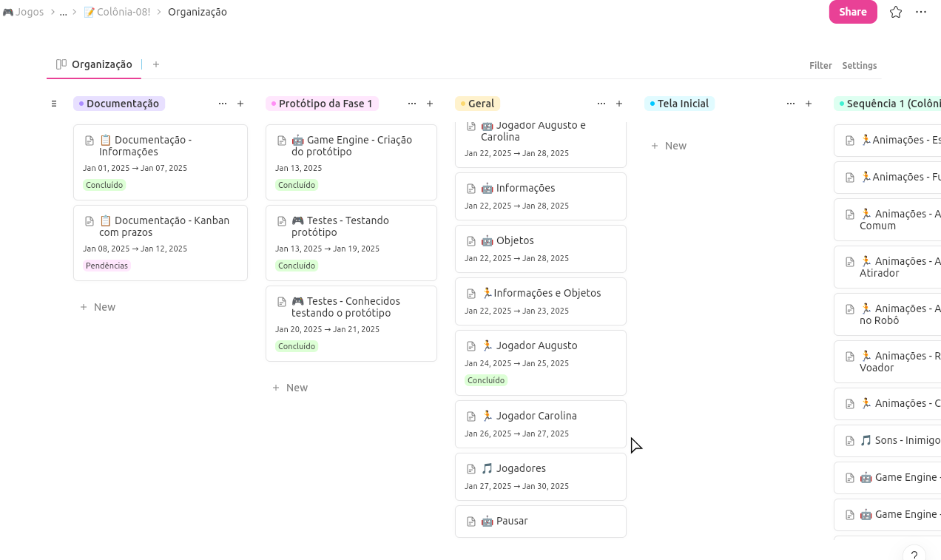
Task: Open Documentação column options menu
Action: coord(223,104)
